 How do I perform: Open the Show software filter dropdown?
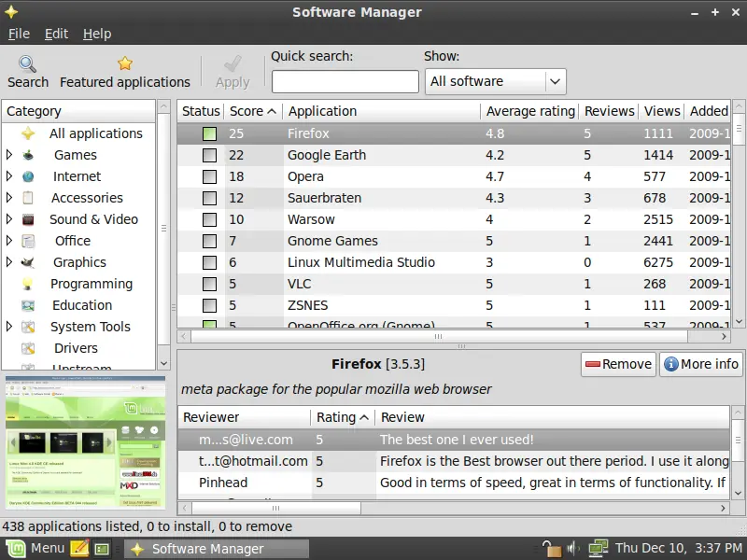tap(496, 82)
